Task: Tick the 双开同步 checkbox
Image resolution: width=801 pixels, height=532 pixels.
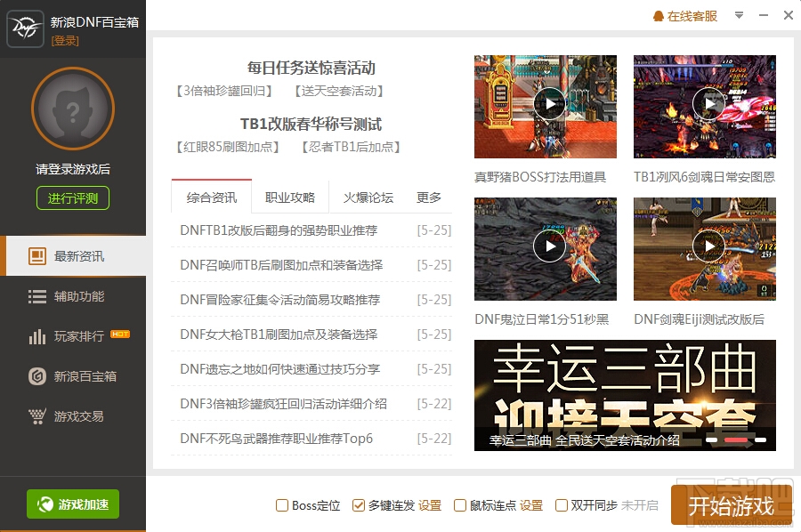Action: coord(561,505)
